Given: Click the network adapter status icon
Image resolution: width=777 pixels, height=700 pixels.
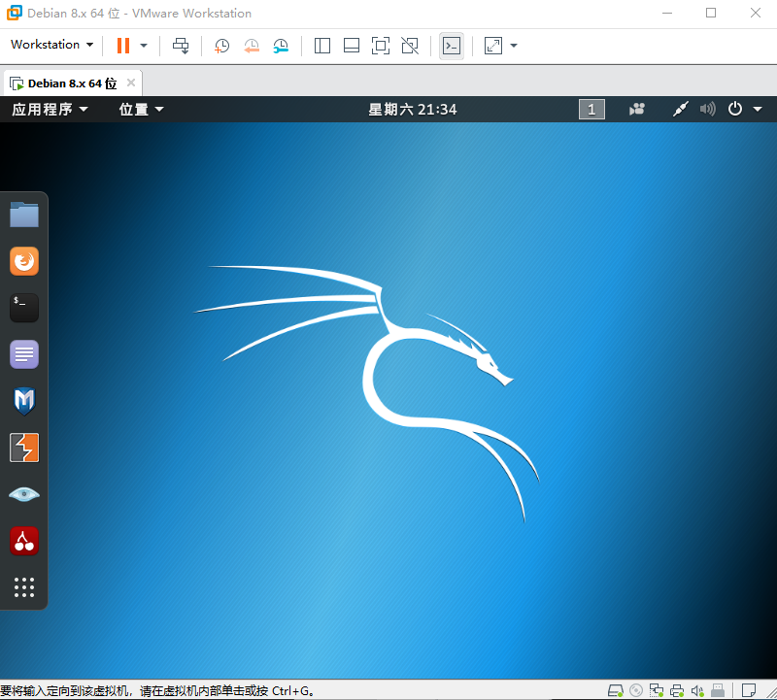Looking at the screenshot, I should click(657, 690).
